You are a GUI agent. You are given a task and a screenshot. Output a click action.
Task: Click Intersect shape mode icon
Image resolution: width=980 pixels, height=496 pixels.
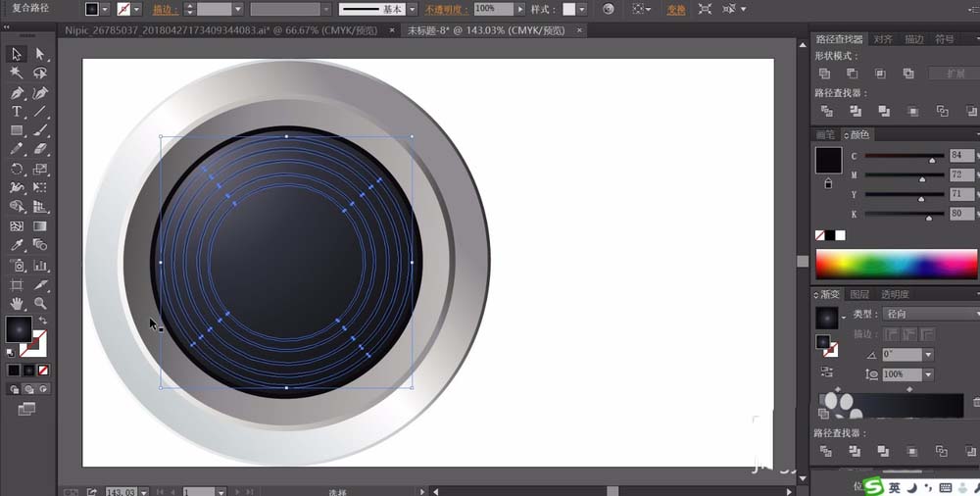(x=881, y=74)
